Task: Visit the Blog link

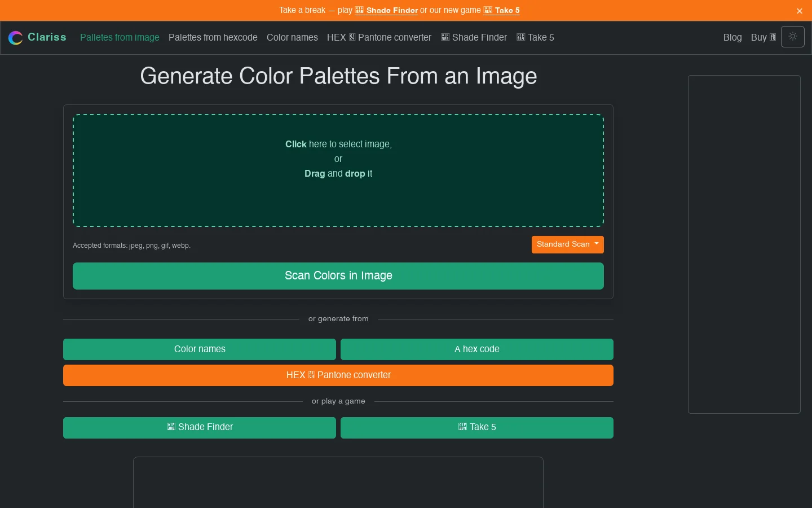Action: (732, 37)
